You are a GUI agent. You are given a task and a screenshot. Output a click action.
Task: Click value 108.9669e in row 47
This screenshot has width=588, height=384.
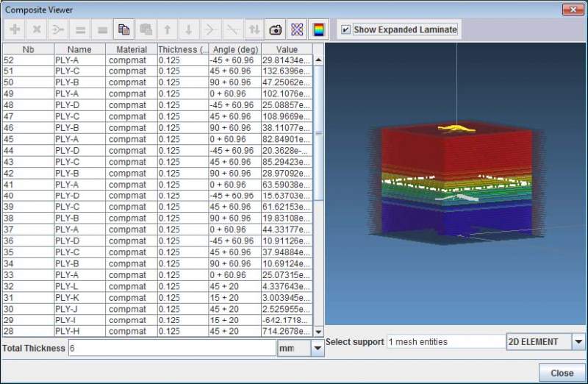286,116
